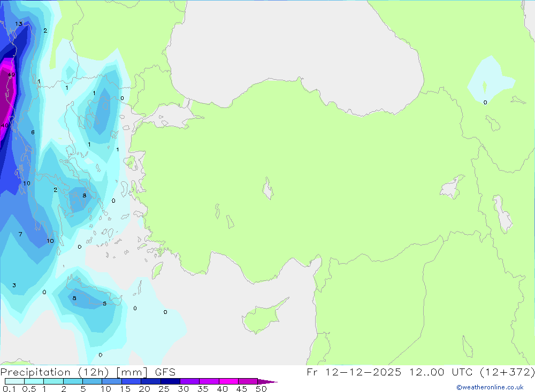Image resolution: width=535 pixels, height=392 pixels.
Task: Click the legend scale label '30'
Action: [183, 389]
